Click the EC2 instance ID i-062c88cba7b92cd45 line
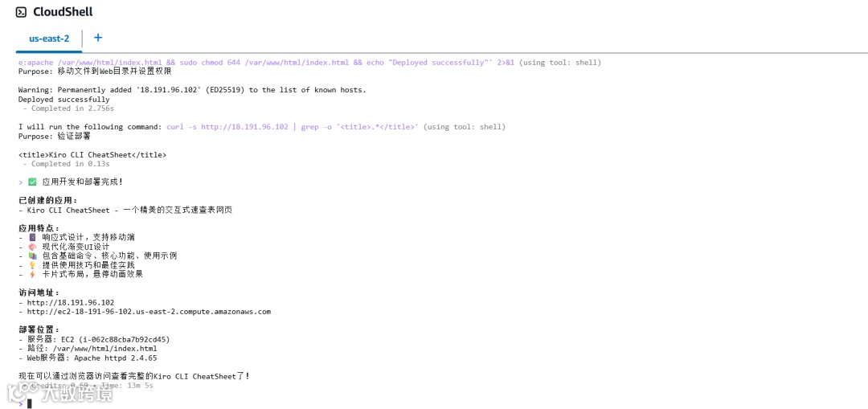The width and height of the screenshot is (868, 409). (x=94, y=339)
